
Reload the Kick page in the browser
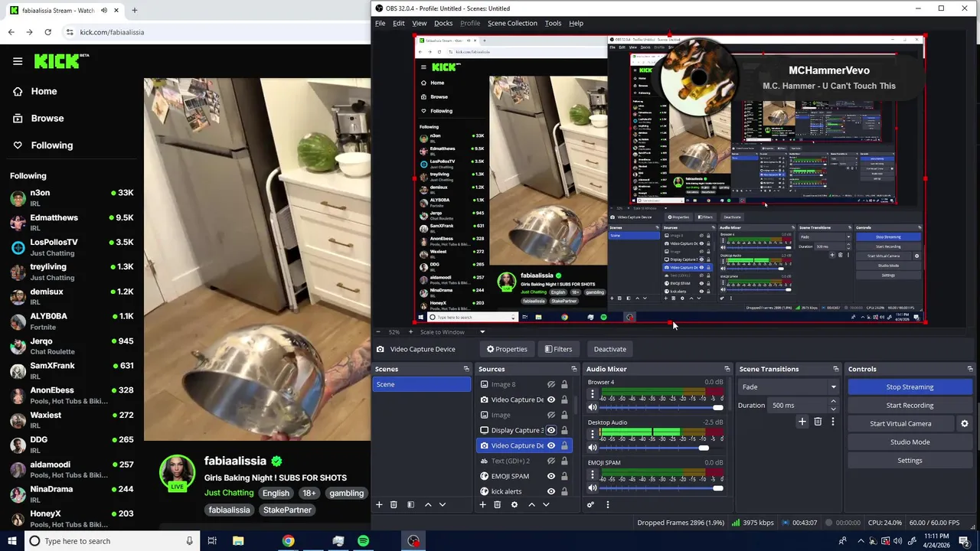coord(47,32)
